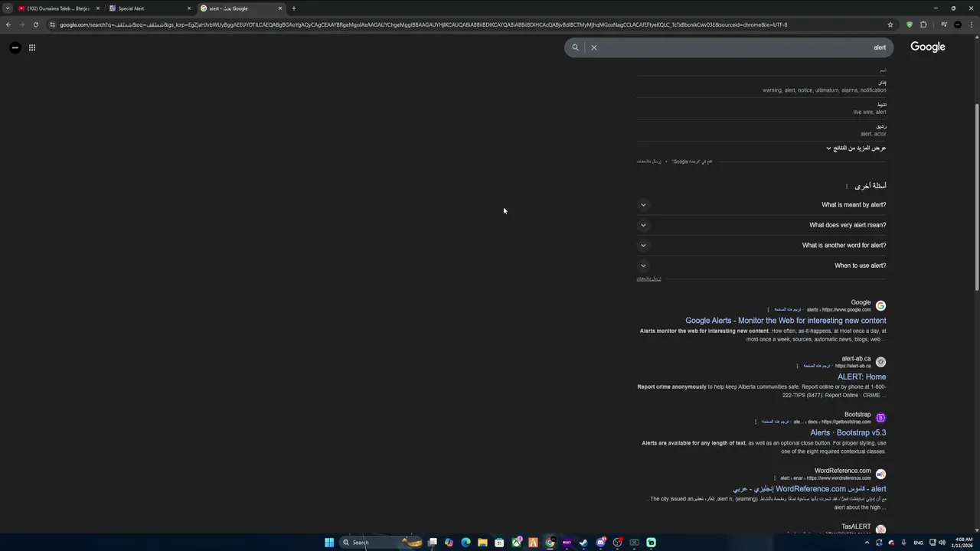This screenshot has height=551, width=980.
Task: Clear the search query with the X
Action: [593, 47]
